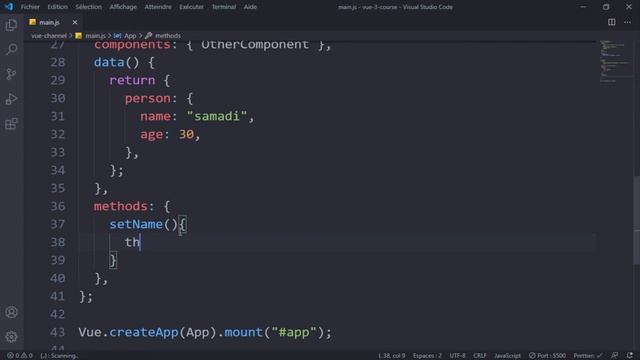Viewport: 640px width, 360px height.
Task: Minimize the VS Code window
Action: tap(583, 7)
